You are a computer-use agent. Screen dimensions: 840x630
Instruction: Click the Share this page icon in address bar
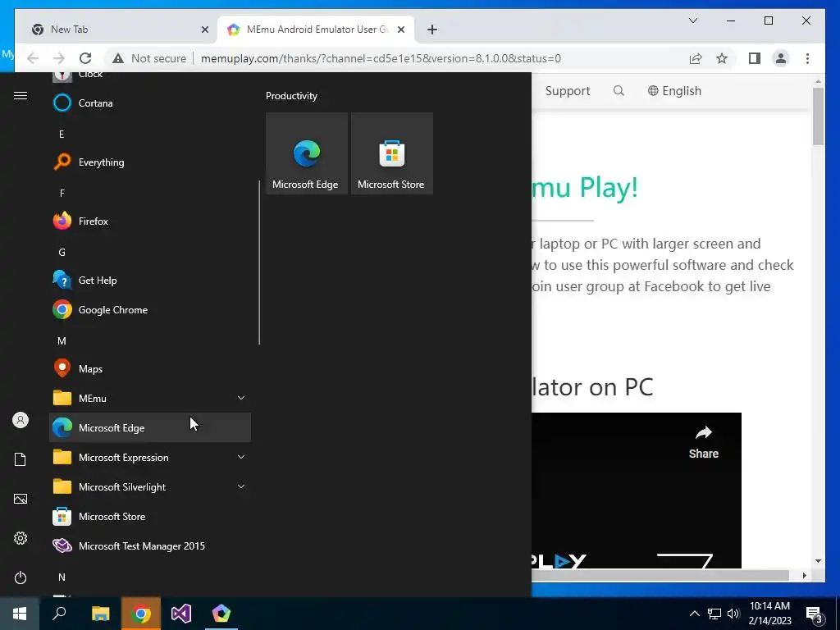click(696, 58)
